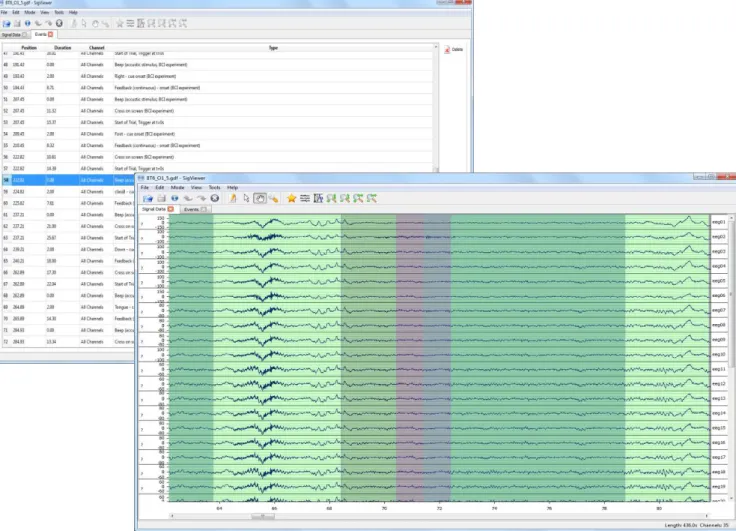Click vertical scrollbar of the events table
The image size is (736, 531).
pyautogui.click(x=436, y=108)
